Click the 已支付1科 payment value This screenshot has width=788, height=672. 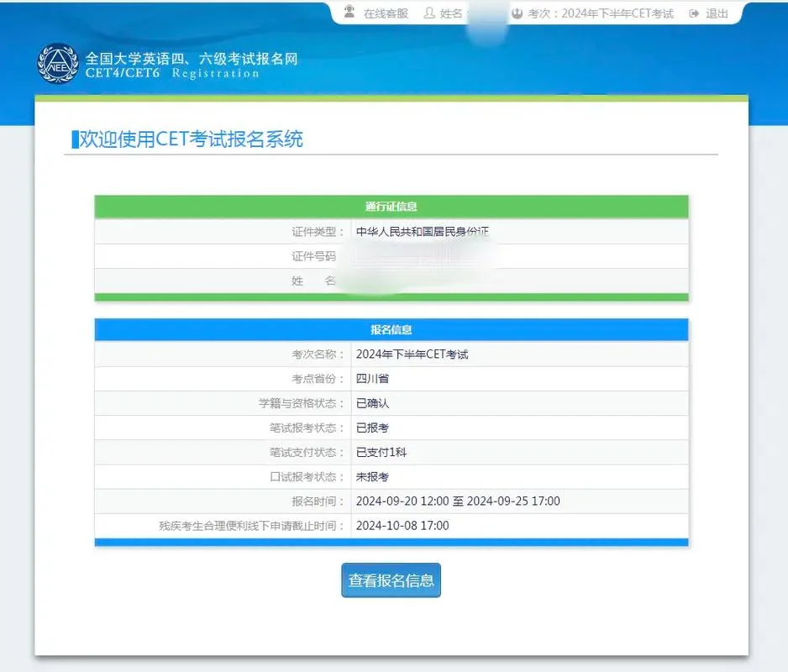coord(381,453)
